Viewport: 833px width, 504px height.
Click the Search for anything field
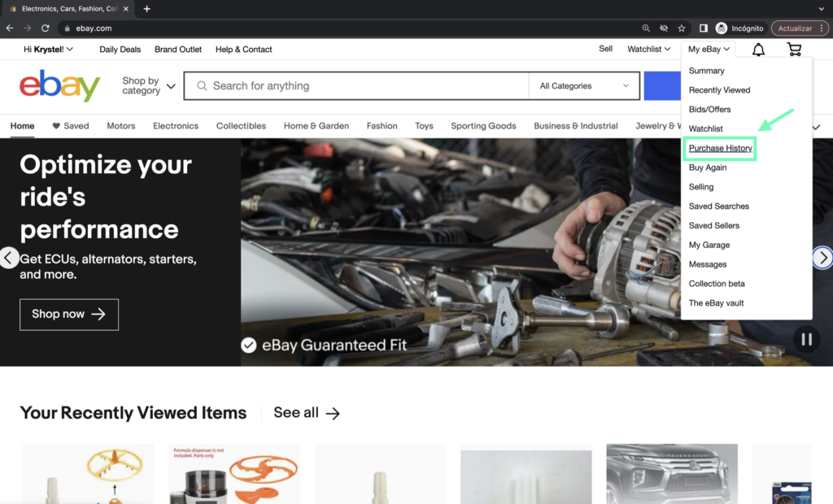[x=366, y=86]
